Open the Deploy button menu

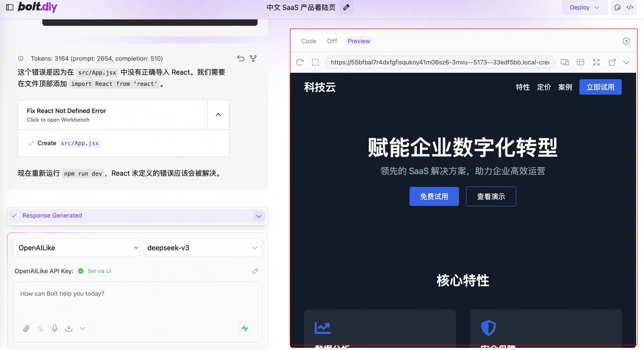click(x=585, y=7)
